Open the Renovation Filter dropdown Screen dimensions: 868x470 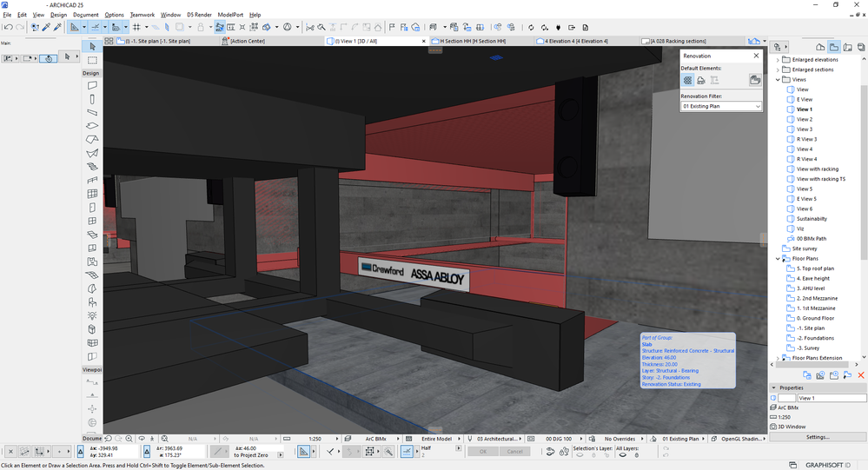coord(720,106)
